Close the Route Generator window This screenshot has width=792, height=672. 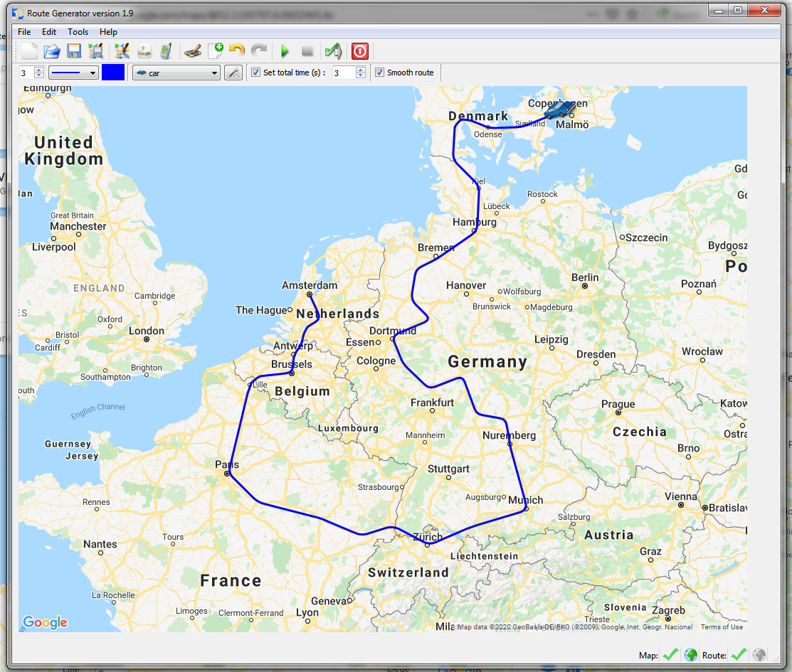764,10
